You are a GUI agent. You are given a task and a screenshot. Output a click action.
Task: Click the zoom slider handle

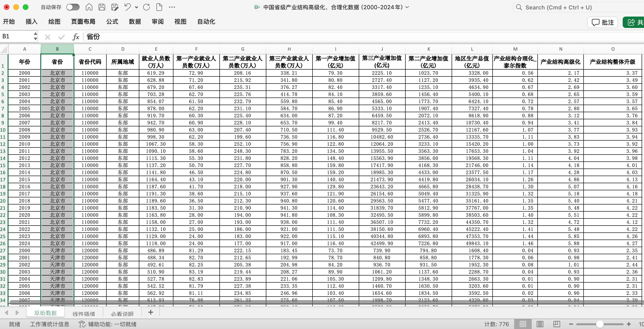(x=600, y=324)
